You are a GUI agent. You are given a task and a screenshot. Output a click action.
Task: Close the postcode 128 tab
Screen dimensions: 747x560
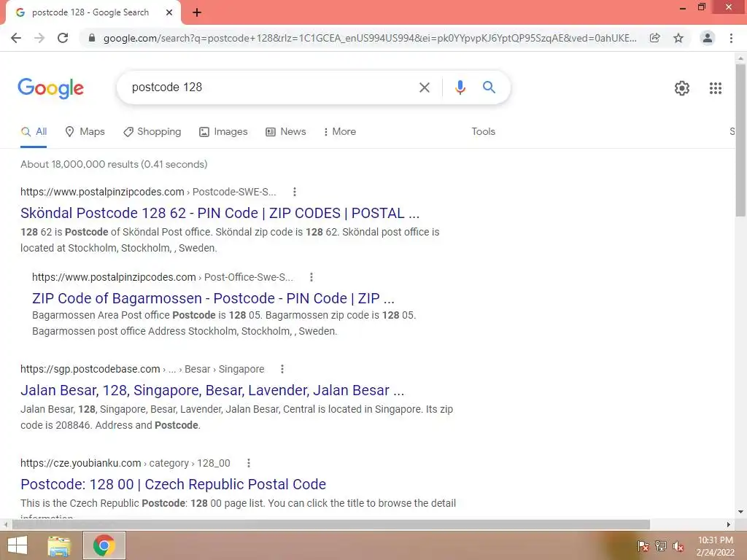(169, 12)
